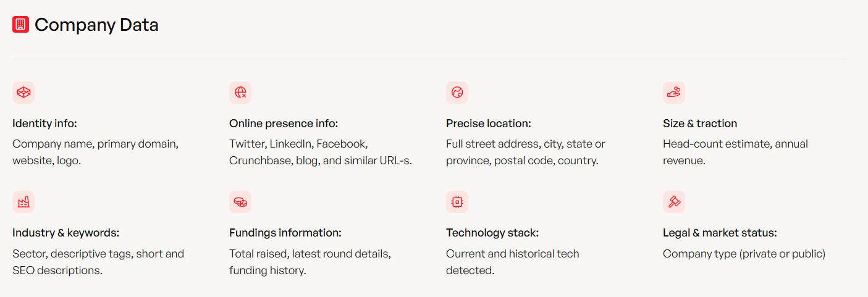Screen dimensions: 868x297
Task: Click the red Company Data building icon
Action: pyautogui.click(x=20, y=25)
